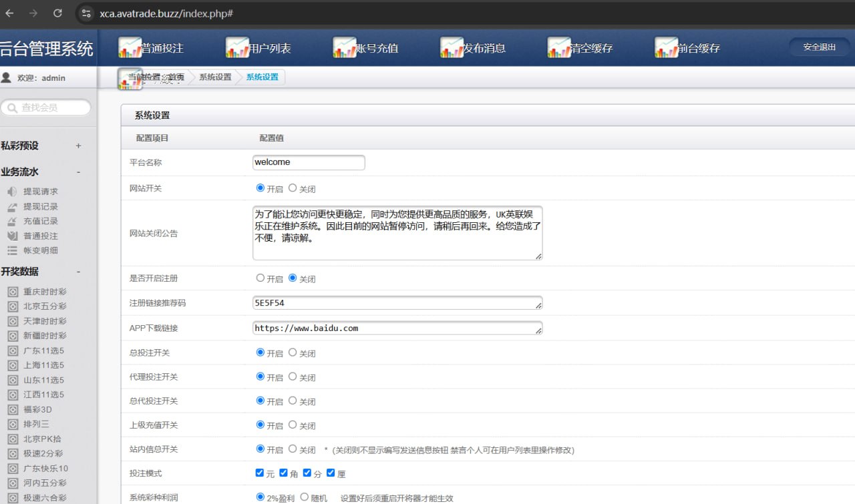855x504 pixels.
Task: Click 首页 in the breadcrumb trail
Action: 176,77
